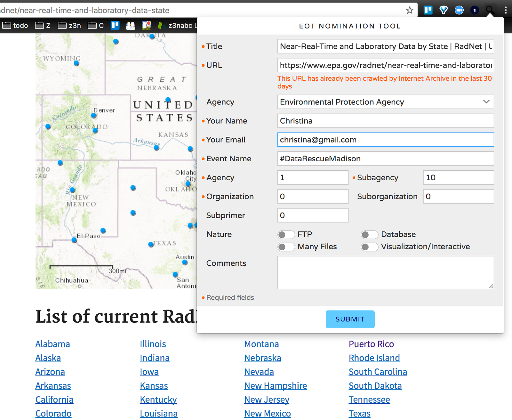Click the URL input field

(x=386, y=65)
